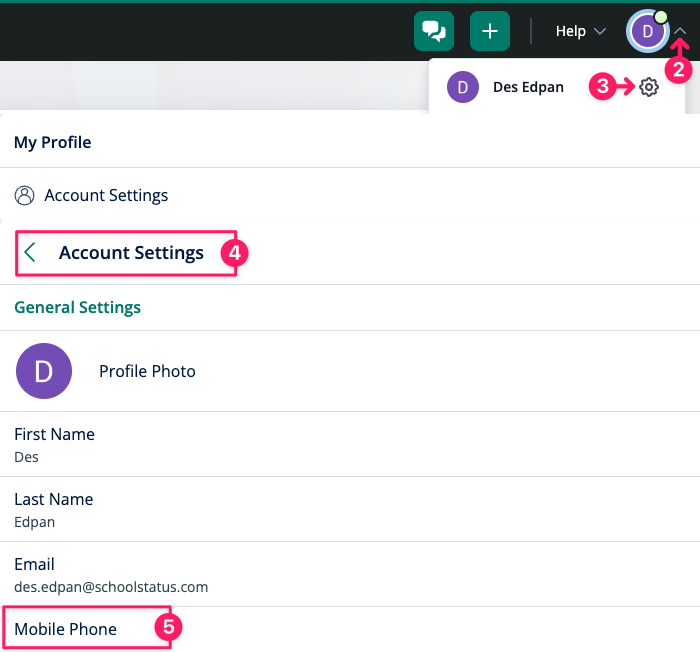Click small purple avatar beside Des Edpan

[462, 87]
